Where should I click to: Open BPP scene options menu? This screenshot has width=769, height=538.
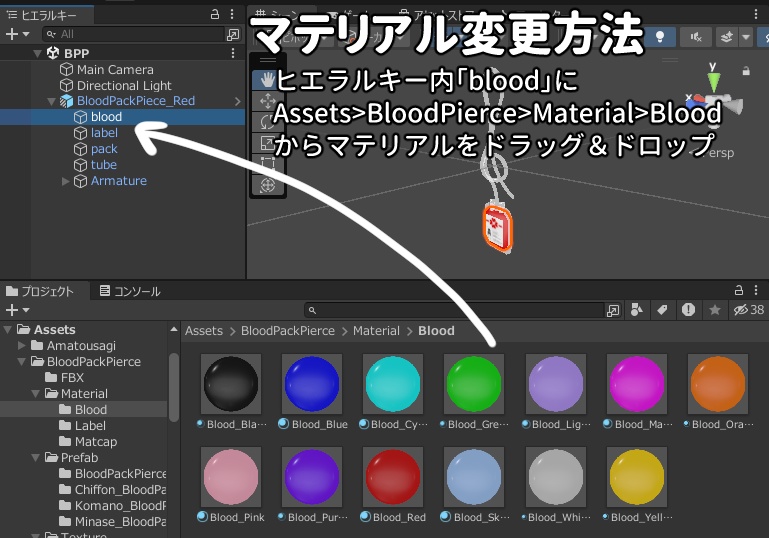[x=233, y=53]
